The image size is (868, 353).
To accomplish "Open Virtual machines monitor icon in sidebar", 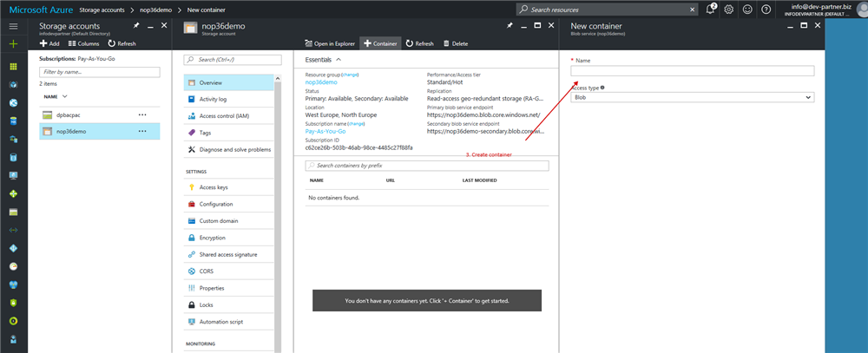I will 13,175.
